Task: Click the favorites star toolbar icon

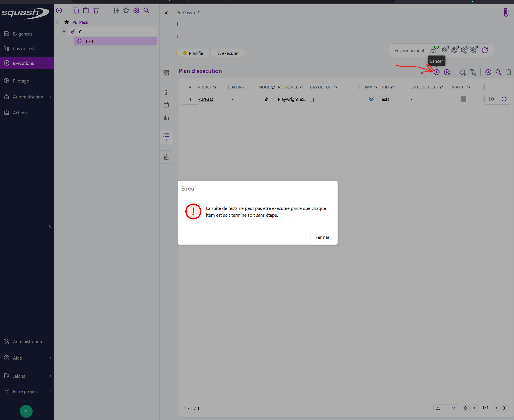Action: 126,10
